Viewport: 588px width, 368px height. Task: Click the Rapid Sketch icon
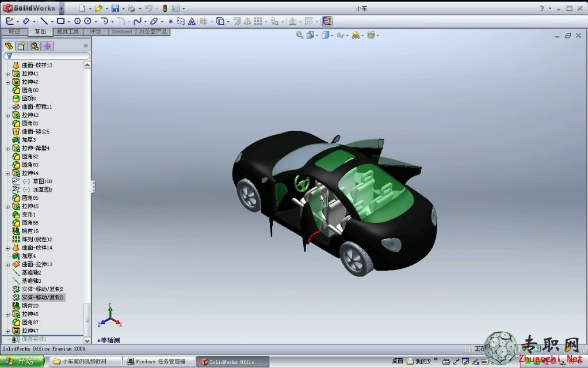pyautogui.click(x=327, y=21)
